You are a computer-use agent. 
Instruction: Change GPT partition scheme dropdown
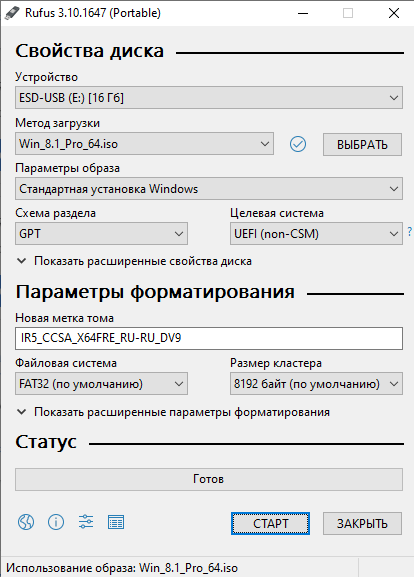[x=101, y=234]
